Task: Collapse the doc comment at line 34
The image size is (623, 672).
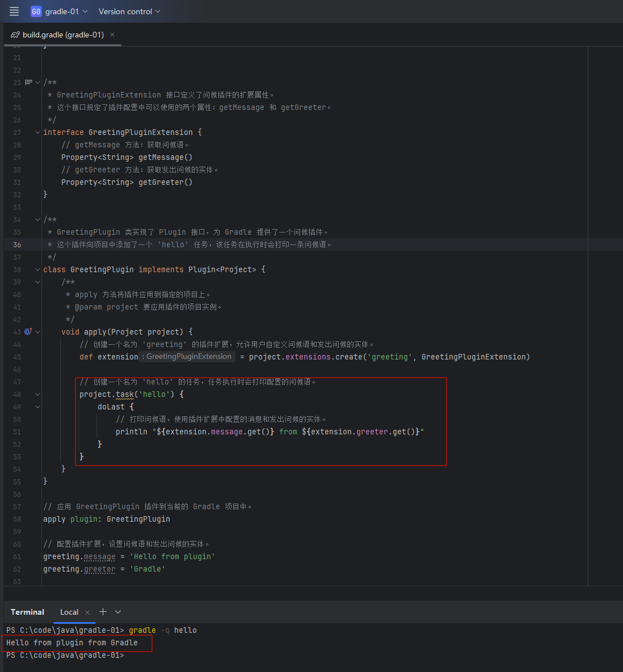Action: (x=37, y=220)
